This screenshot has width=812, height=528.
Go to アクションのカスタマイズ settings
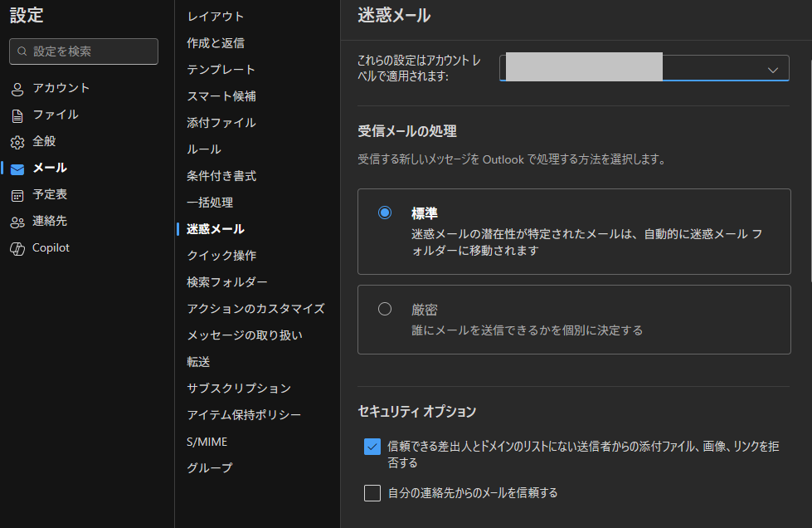(x=255, y=309)
